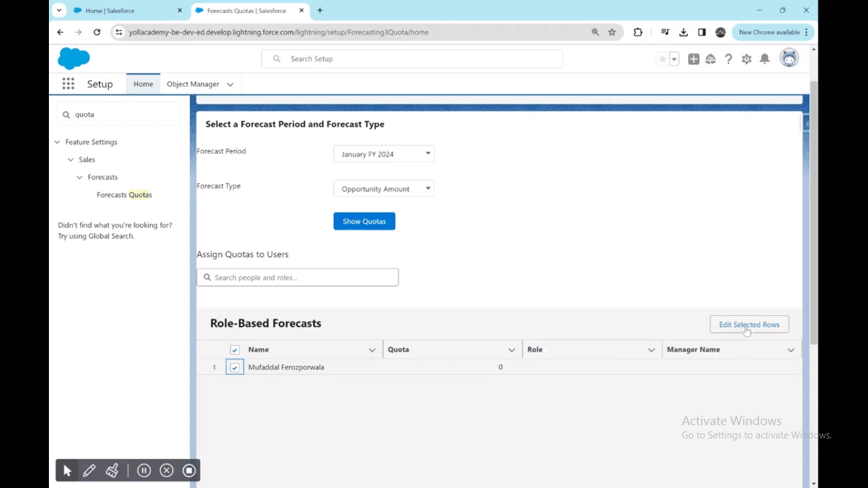Click the favorites star icon
Image resolution: width=868 pixels, height=488 pixels.
663,59
